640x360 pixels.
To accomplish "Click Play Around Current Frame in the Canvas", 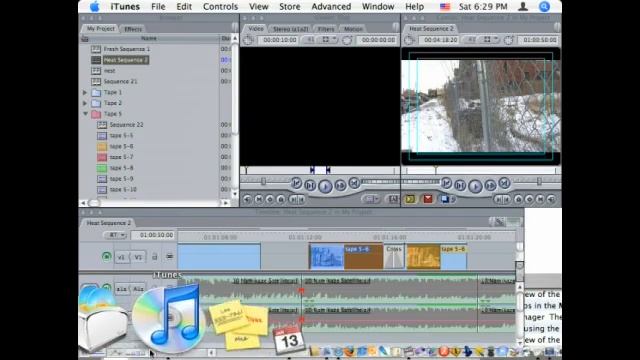I will [x=490, y=186].
